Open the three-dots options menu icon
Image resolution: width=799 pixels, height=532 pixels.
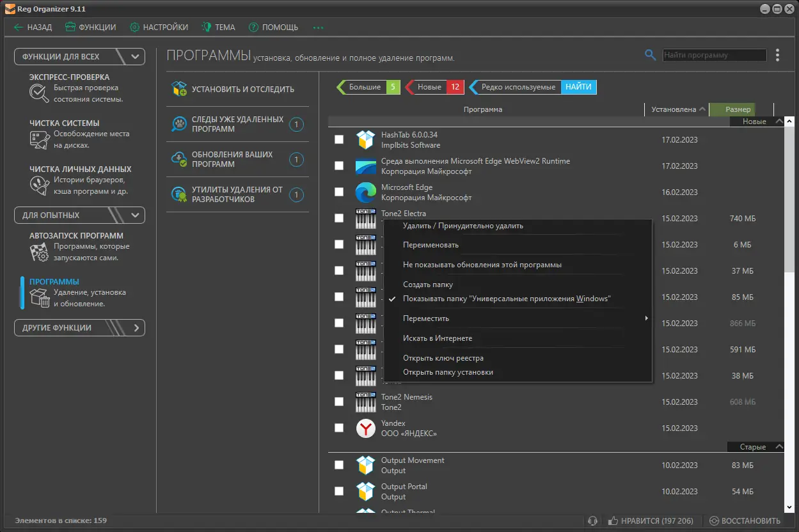(777, 55)
